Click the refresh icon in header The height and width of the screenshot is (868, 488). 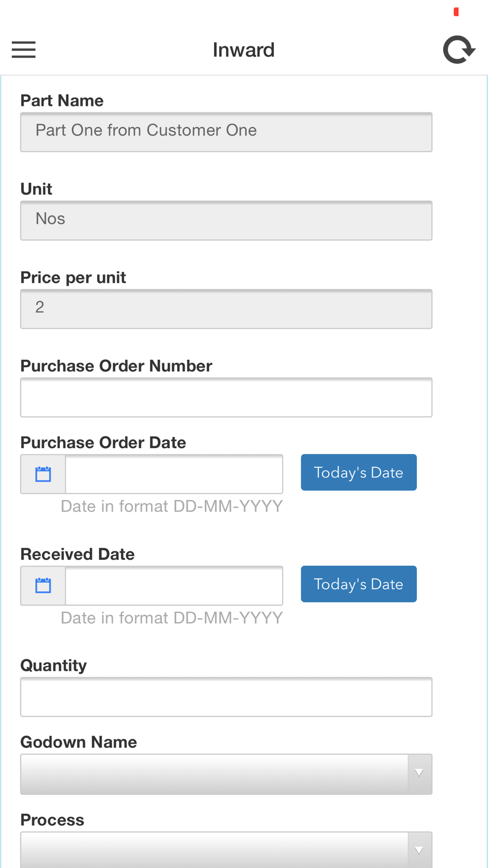click(x=459, y=50)
